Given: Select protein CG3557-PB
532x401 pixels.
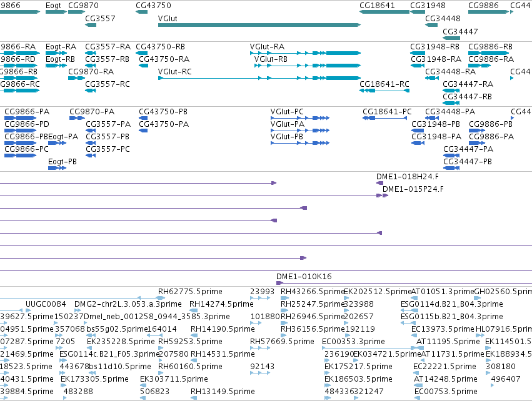Looking at the screenshot, I should click(91, 143).
